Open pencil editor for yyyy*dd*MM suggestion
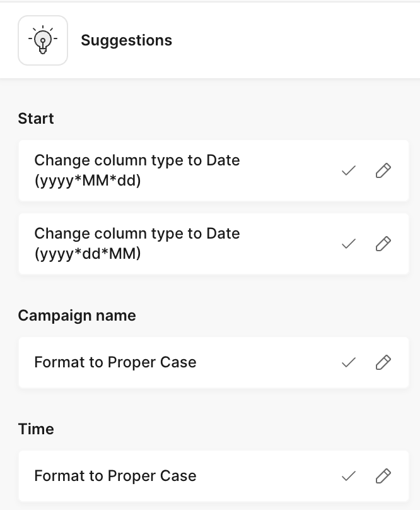This screenshot has height=510, width=420. point(383,244)
